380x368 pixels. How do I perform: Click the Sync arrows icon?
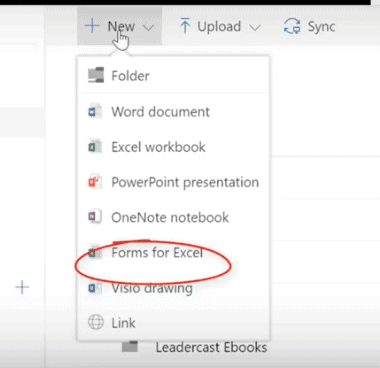[x=292, y=26]
